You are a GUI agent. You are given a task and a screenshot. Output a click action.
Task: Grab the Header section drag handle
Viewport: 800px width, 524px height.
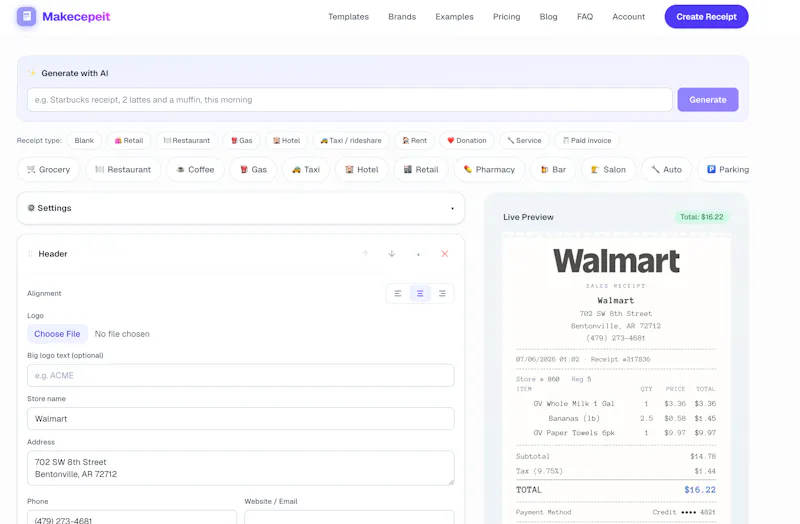click(x=30, y=254)
